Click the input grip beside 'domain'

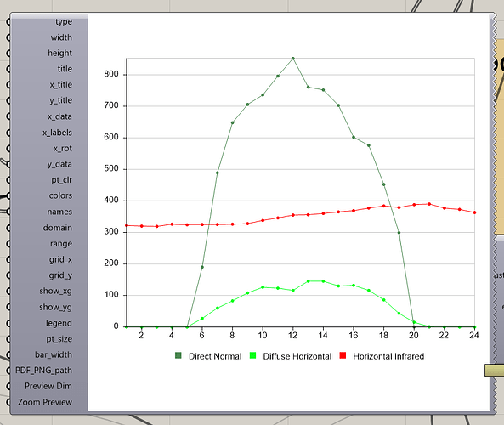click(x=8, y=228)
